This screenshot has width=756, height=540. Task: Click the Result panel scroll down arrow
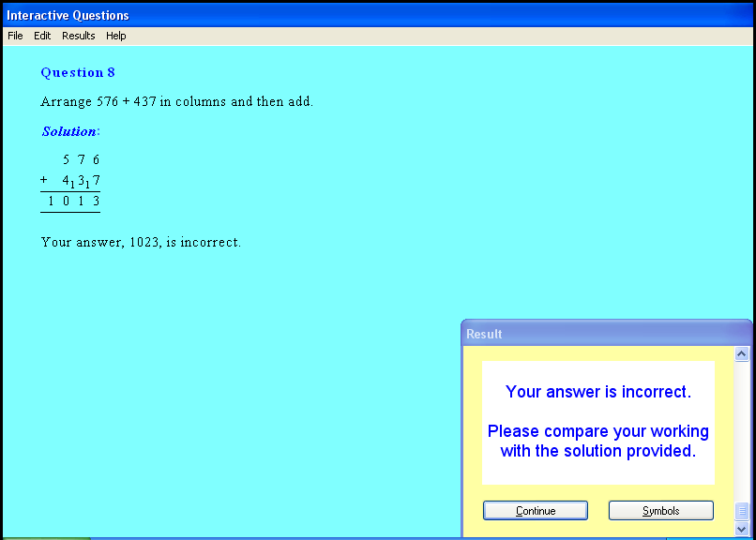(x=742, y=529)
